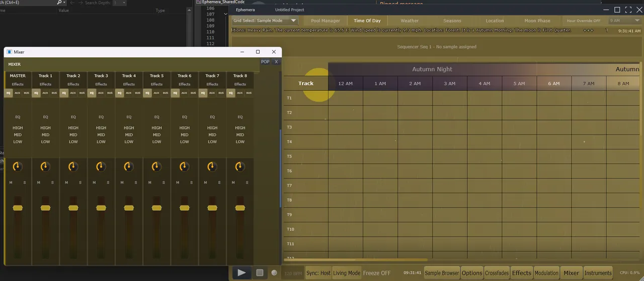The image size is (644, 281).
Task: Click the Crossfades button
Action: (497, 273)
